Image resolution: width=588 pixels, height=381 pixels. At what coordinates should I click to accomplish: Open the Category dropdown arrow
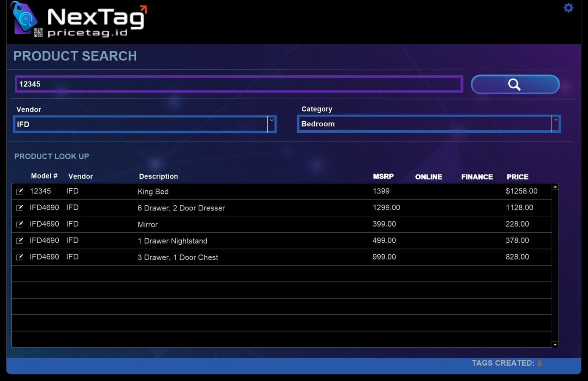point(556,124)
